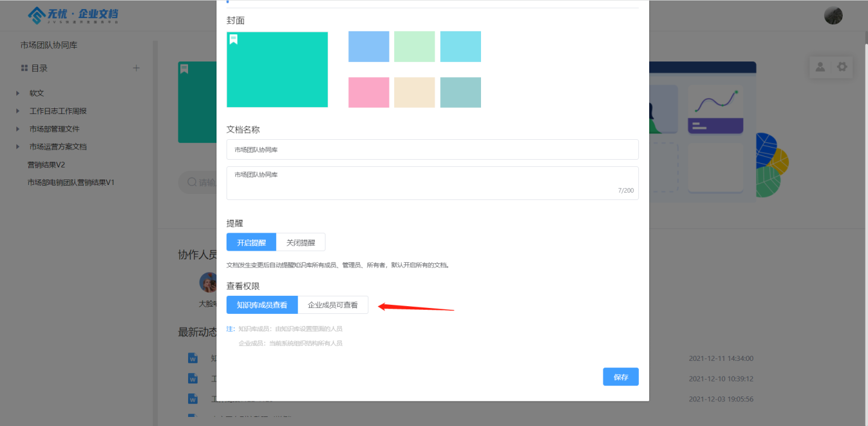Open the Word document dated 2021-12-11 14:34:00
This screenshot has height=426, width=868.
point(193,359)
